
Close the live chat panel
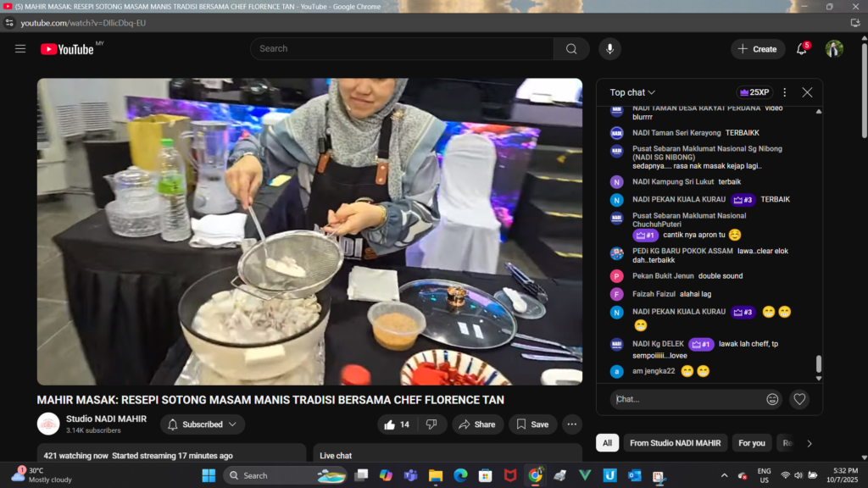(807, 92)
